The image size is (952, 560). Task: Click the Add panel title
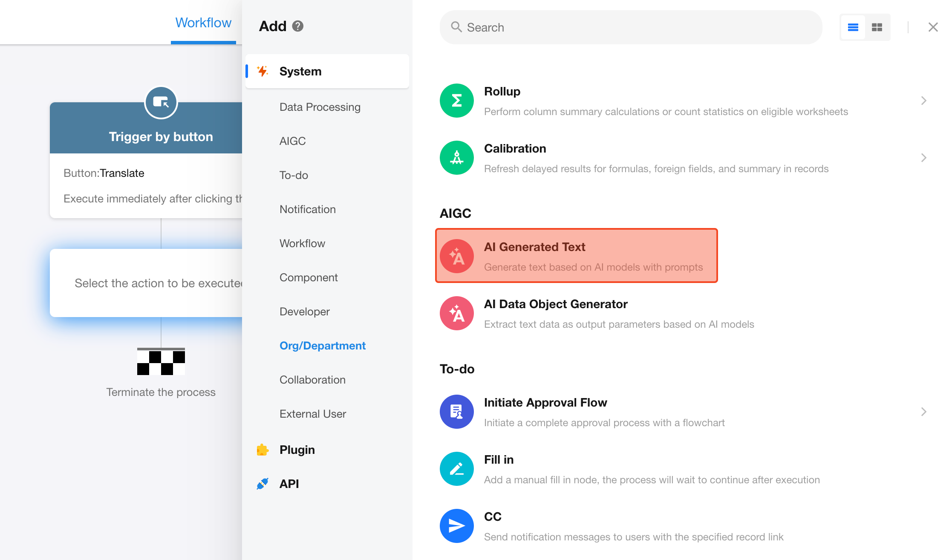(273, 26)
